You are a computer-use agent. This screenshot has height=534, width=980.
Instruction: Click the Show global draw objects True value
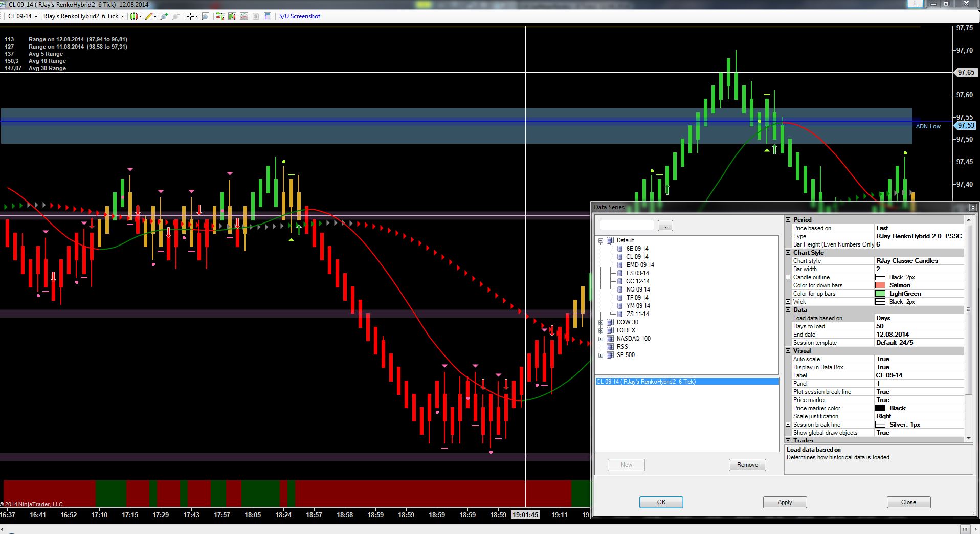point(919,433)
